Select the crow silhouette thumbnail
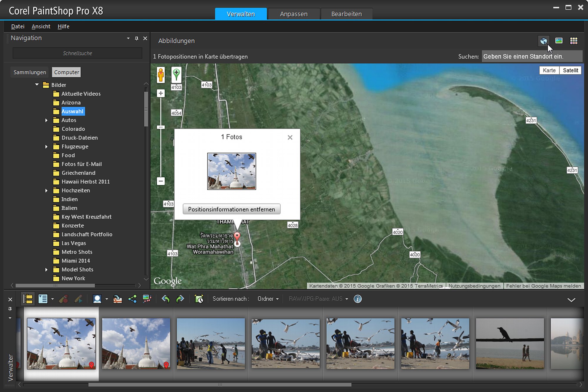The width and height of the screenshot is (588, 392). coord(510,344)
